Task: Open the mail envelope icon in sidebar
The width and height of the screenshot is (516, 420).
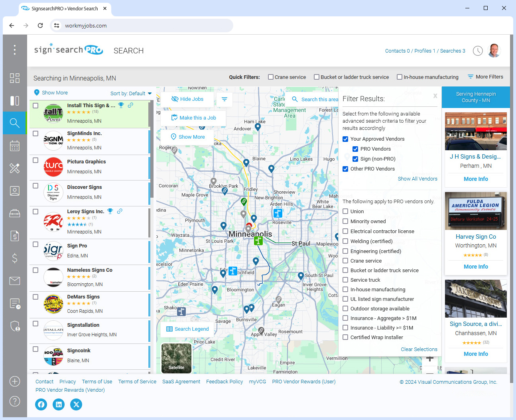Action: 15,281
